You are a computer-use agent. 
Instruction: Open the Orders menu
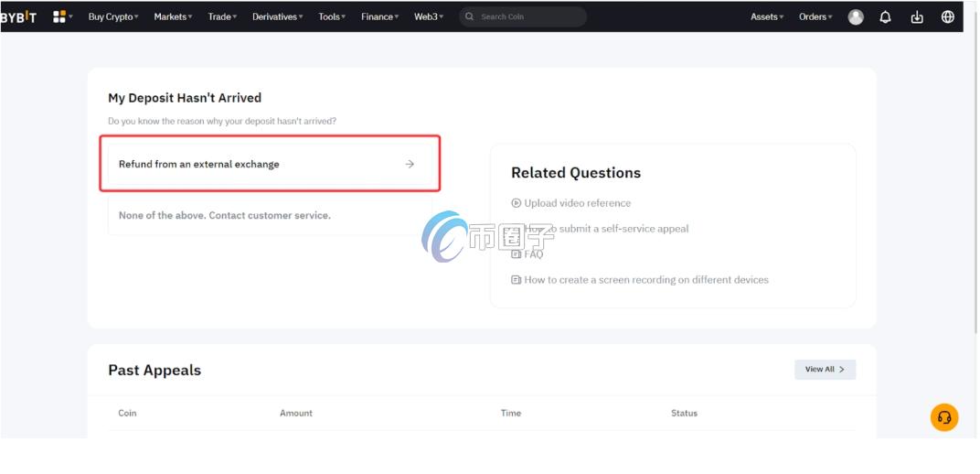pyautogui.click(x=815, y=16)
